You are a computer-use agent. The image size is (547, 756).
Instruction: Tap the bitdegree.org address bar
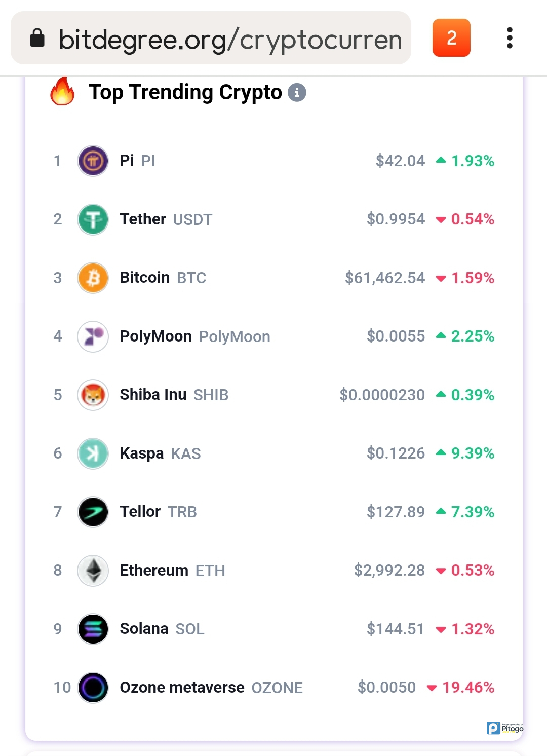pos(229,39)
